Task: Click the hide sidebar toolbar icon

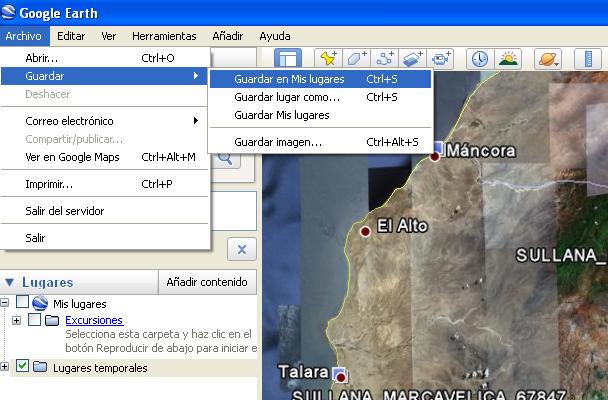Action: (288, 59)
